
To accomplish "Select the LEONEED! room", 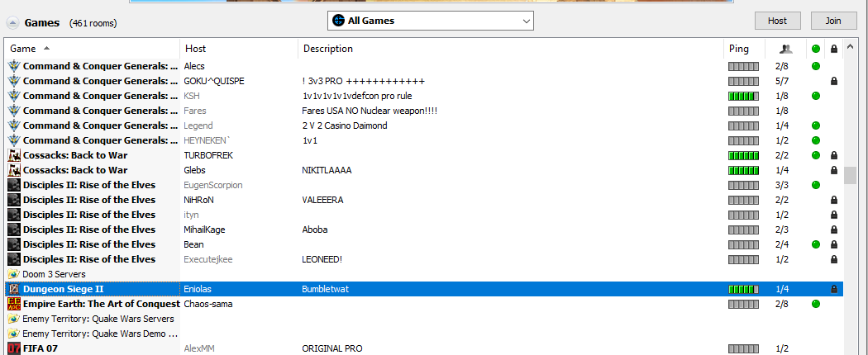I will coord(423,259).
